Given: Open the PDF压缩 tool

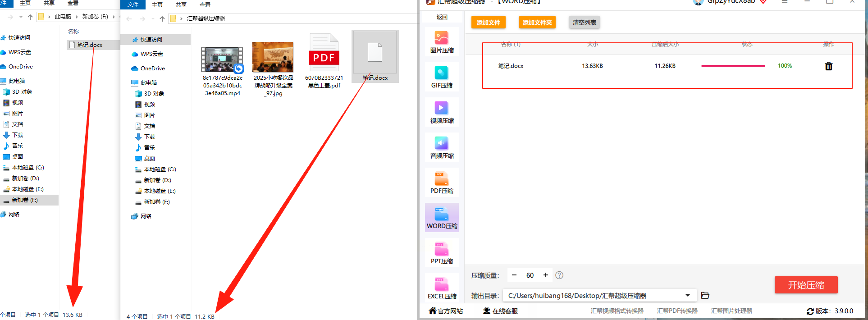Looking at the screenshot, I should pyautogui.click(x=442, y=182).
